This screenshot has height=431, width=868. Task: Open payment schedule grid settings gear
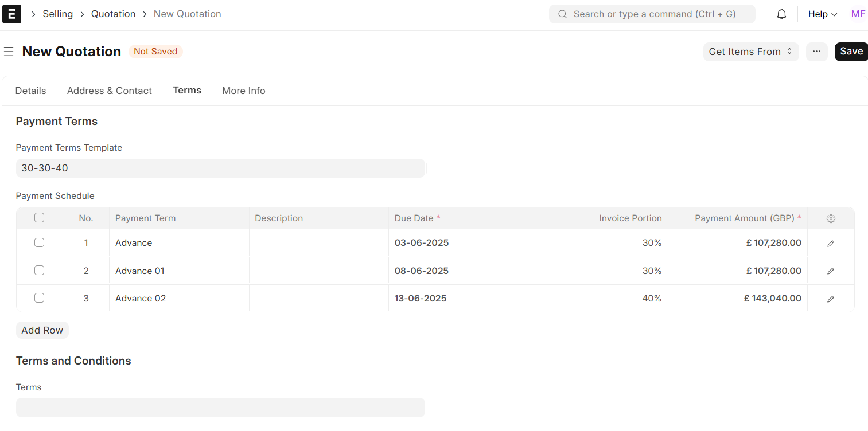click(831, 218)
